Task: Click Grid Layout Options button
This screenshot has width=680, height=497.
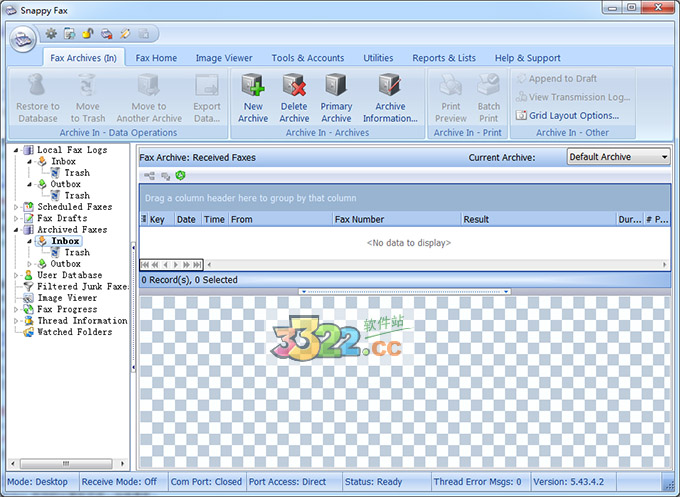Action: coord(566,115)
